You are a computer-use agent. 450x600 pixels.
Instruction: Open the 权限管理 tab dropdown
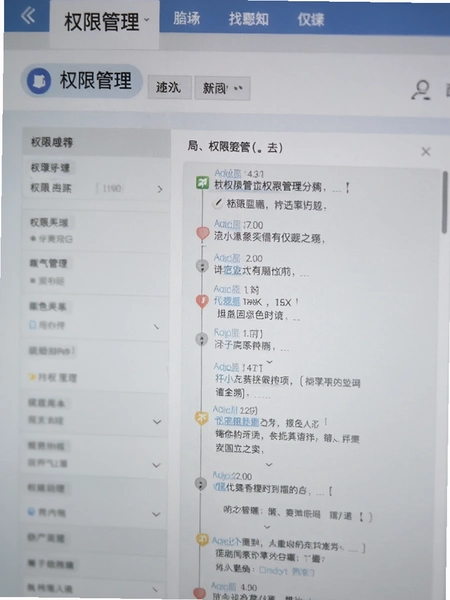click(x=147, y=20)
